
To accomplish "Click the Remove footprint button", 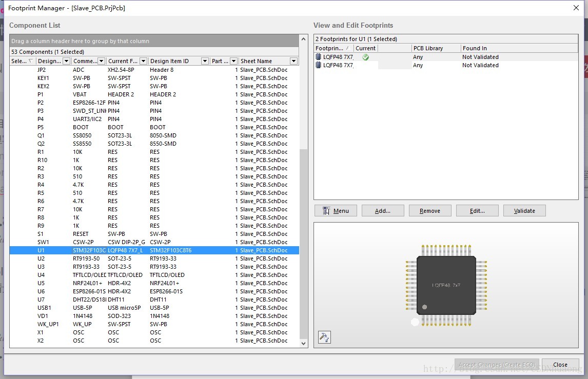I will 429,211.
